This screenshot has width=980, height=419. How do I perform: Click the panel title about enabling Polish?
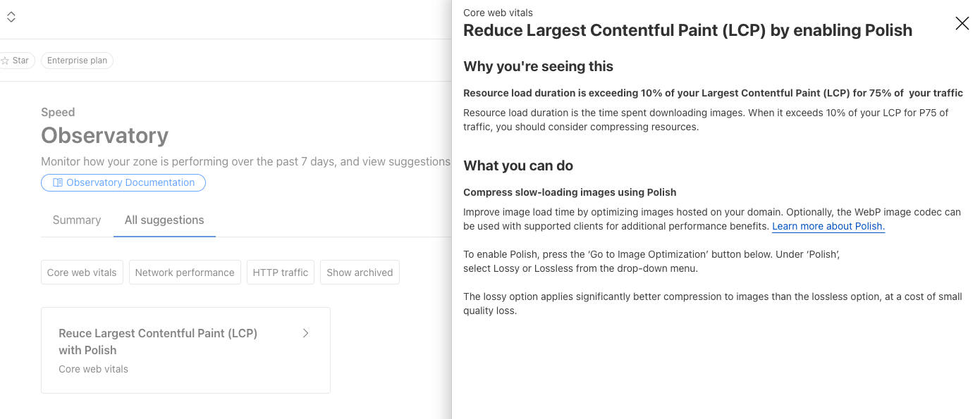click(687, 30)
